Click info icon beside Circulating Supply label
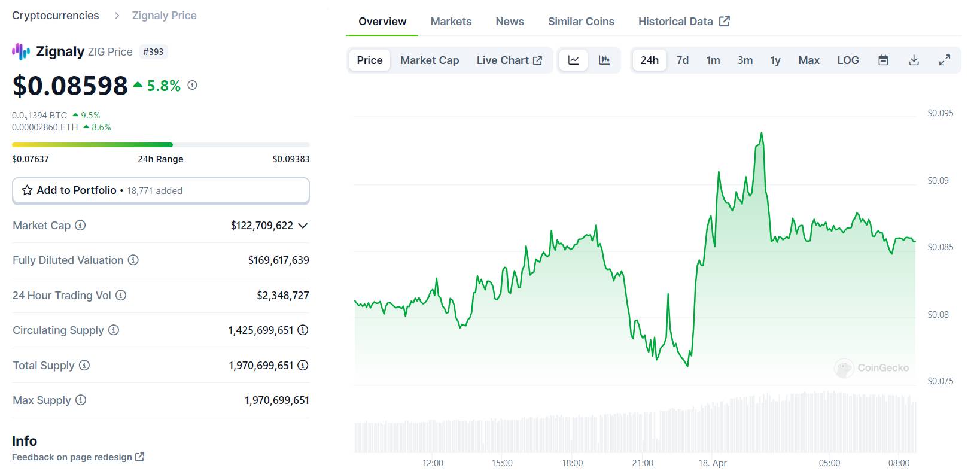Screen dimensions: 980x471 114,330
